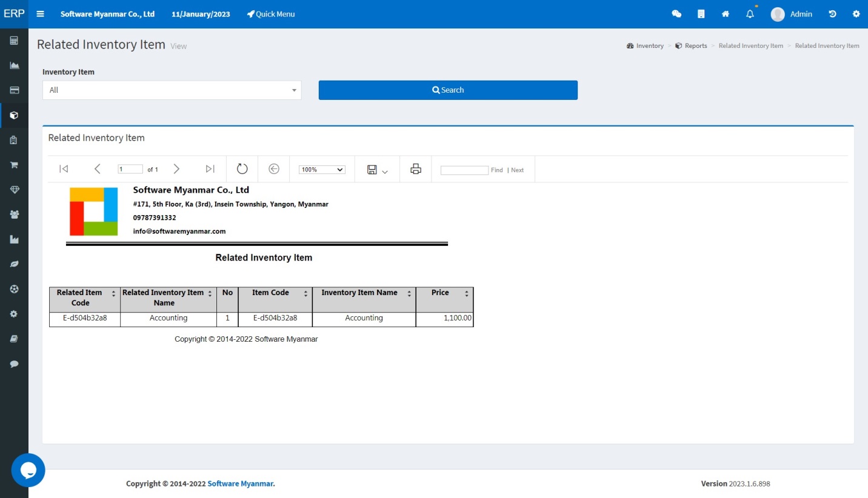Open the users group icon in sidebar
The width and height of the screenshot is (868, 498).
[x=14, y=214]
